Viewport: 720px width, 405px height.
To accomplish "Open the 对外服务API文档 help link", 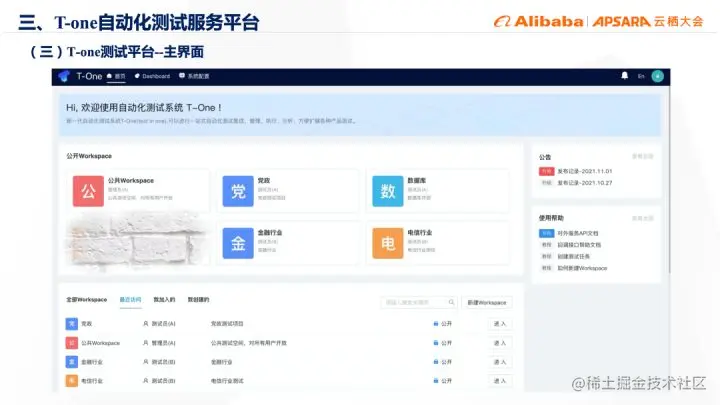I will pos(578,233).
